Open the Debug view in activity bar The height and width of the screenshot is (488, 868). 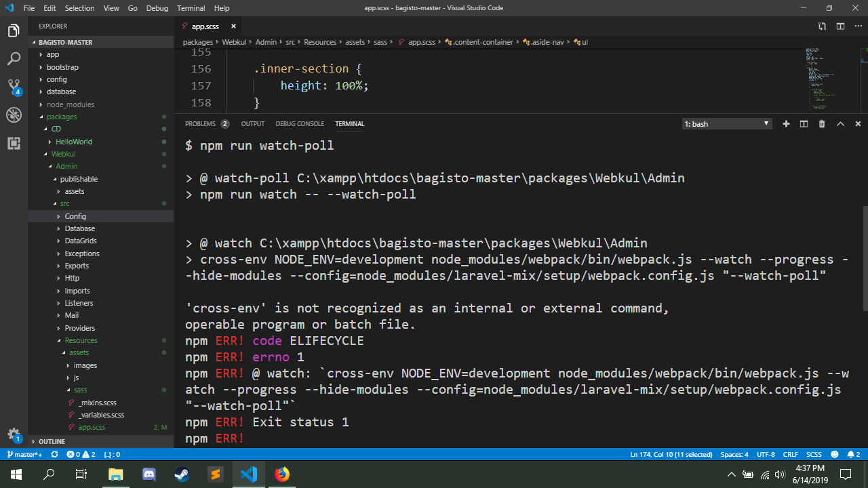(x=14, y=115)
